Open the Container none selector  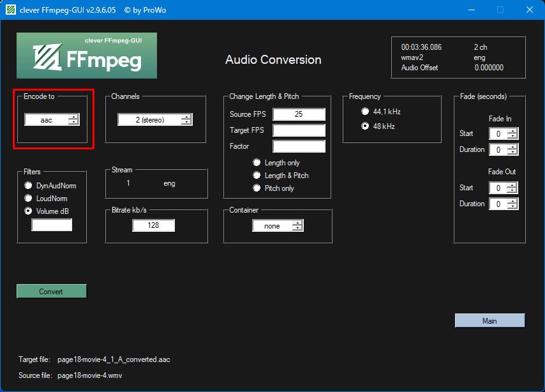click(x=278, y=226)
